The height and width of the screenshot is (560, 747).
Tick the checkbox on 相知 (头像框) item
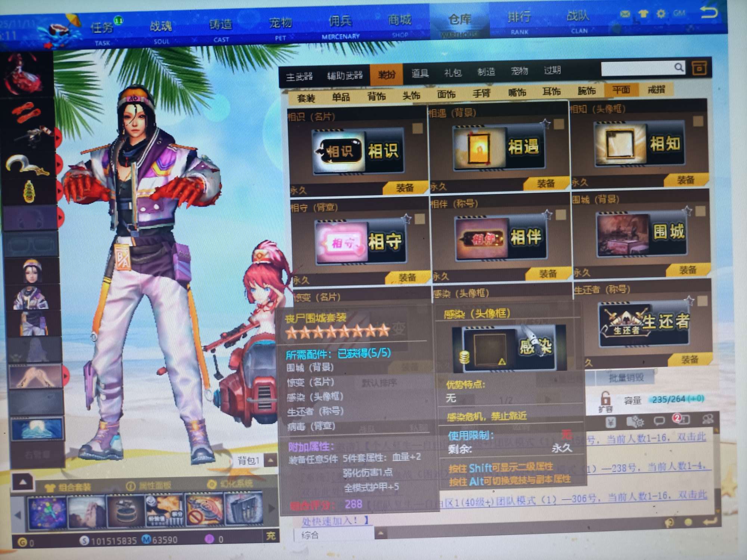[698, 121]
